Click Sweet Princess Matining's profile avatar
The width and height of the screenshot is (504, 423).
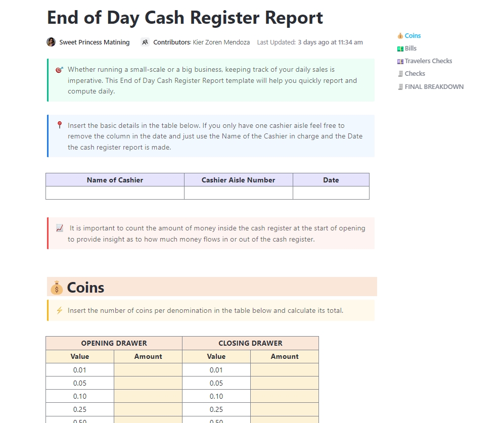click(51, 42)
